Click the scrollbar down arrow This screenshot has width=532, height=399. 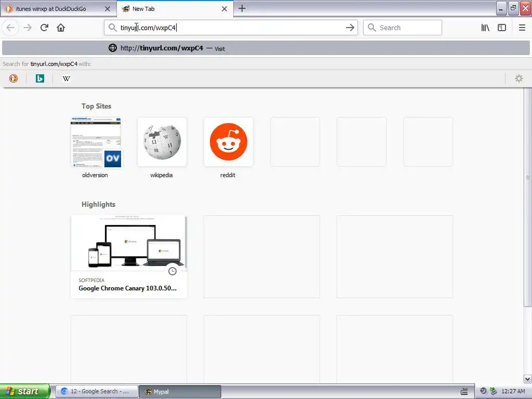pyautogui.click(x=527, y=379)
